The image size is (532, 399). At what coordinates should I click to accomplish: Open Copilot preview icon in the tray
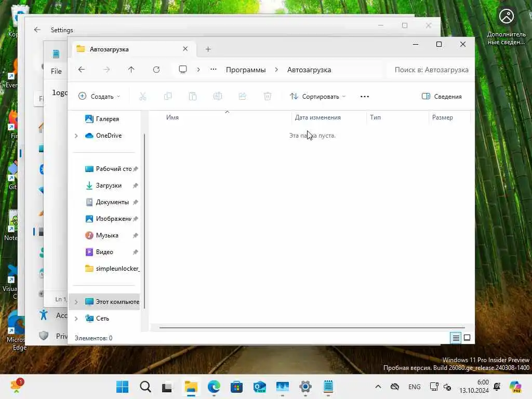[x=515, y=387]
